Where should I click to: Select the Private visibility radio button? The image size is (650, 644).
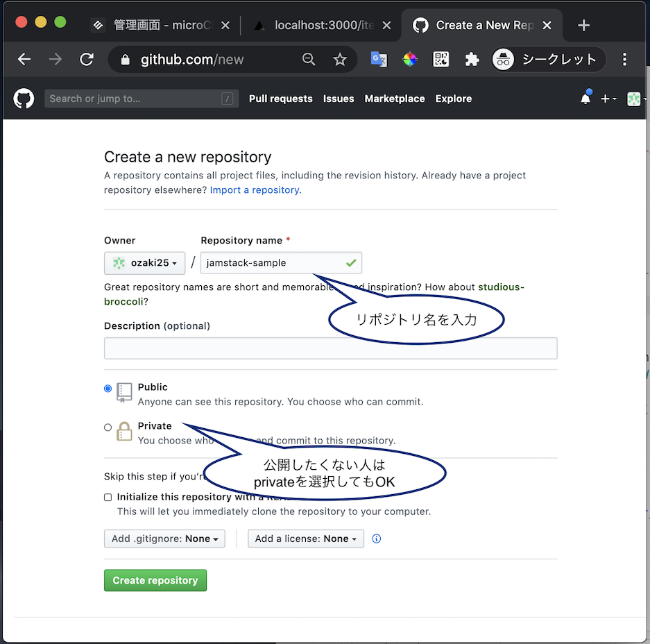coord(108,427)
